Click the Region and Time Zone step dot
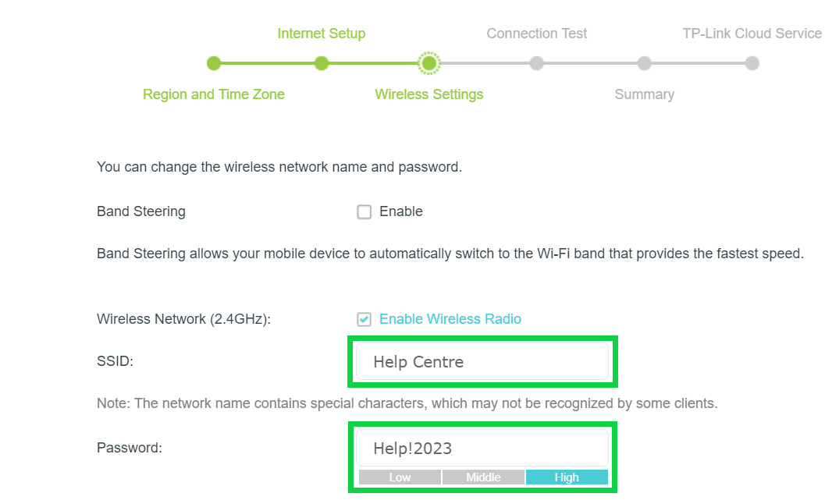832x504 pixels. pyautogui.click(x=214, y=63)
